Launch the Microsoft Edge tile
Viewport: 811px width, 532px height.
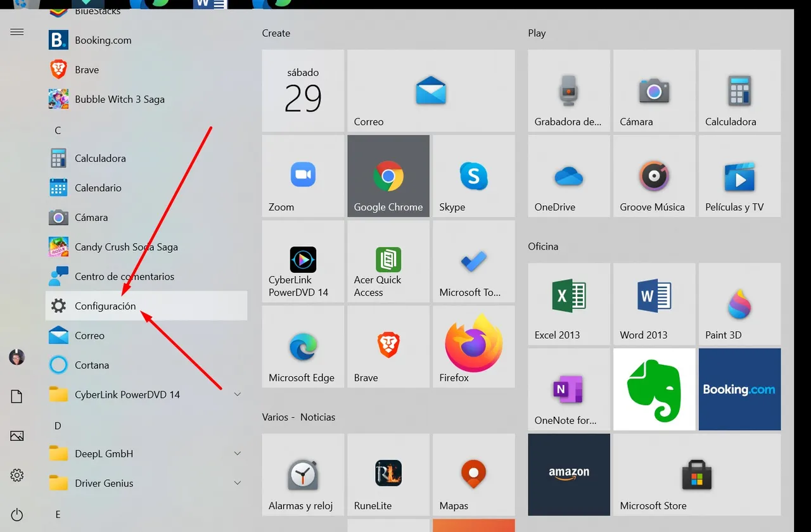(x=303, y=347)
